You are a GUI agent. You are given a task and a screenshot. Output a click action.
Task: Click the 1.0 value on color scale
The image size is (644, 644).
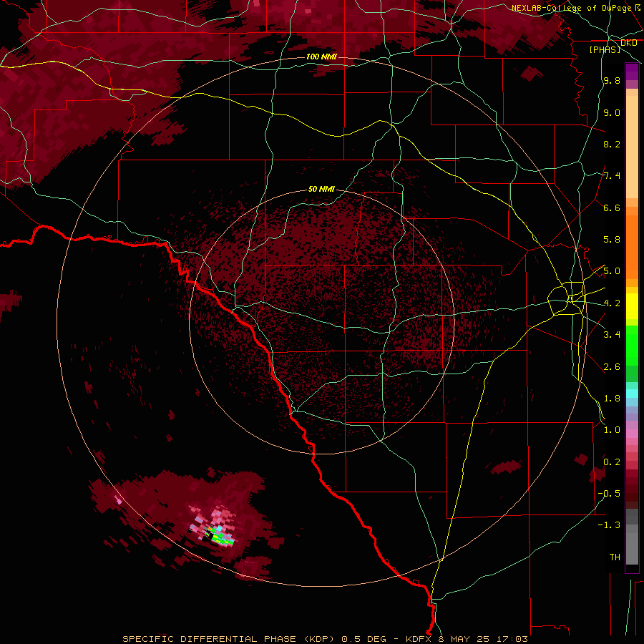[612, 430]
